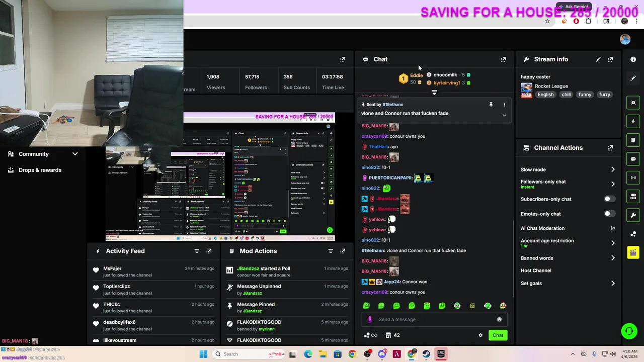The height and width of the screenshot is (362, 644).
Task: Pop out the Activity Feed panel
Action: tap(209, 251)
